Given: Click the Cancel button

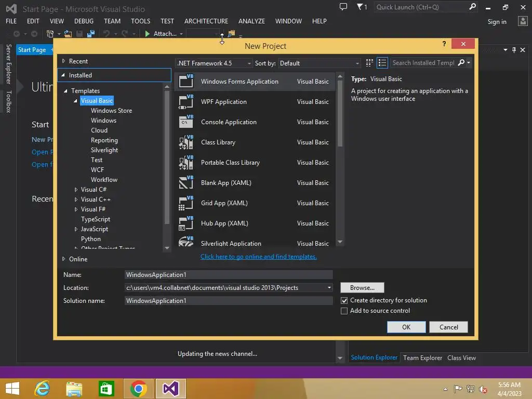Looking at the screenshot, I should 448,327.
